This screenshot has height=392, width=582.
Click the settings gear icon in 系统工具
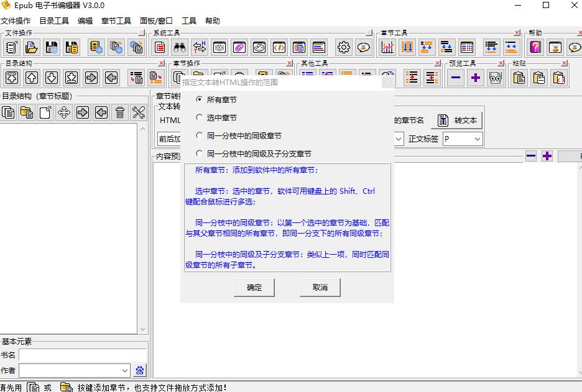[x=343, y=47]
